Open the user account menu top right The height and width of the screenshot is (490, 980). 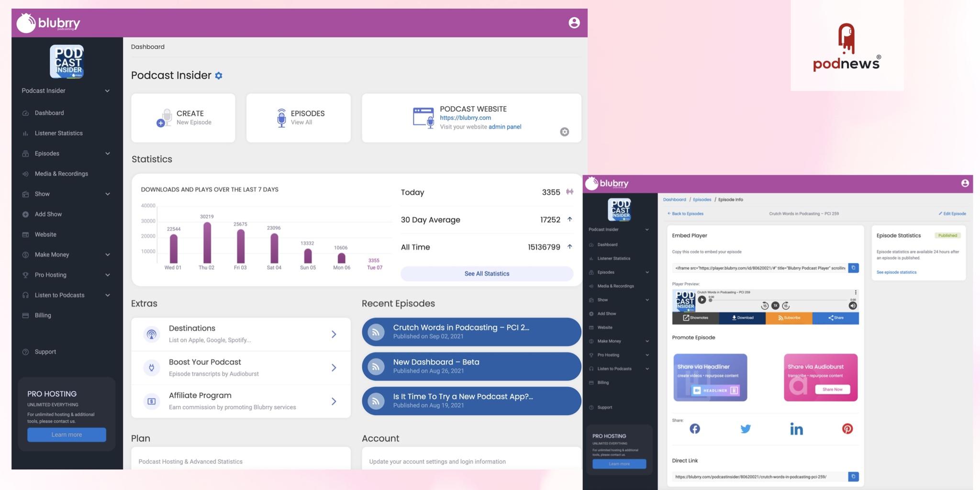click(574, 22)
